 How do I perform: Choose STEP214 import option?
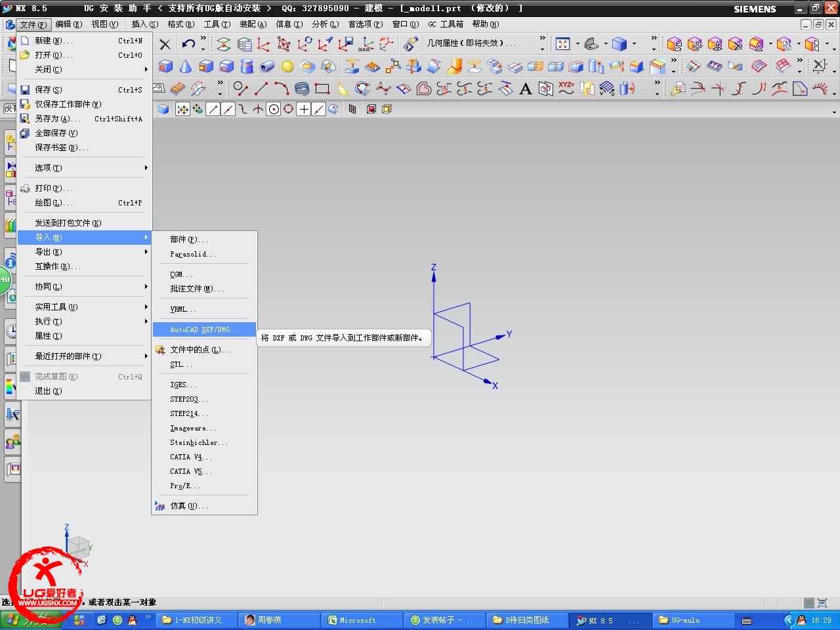[x=204, y=414]
